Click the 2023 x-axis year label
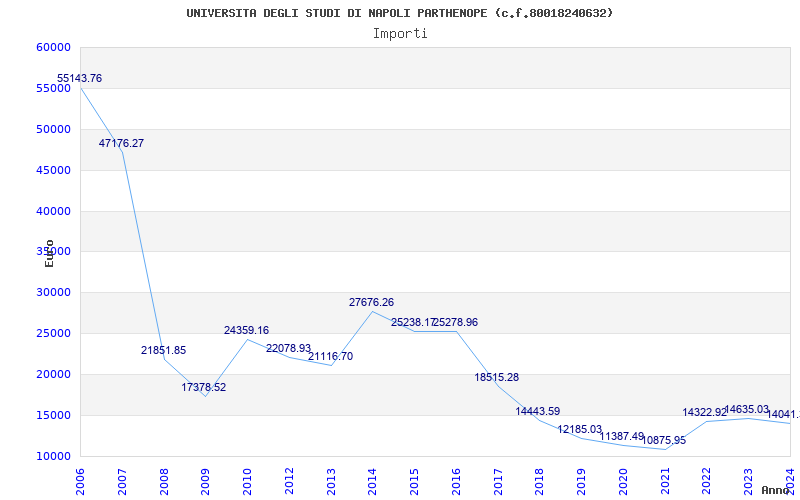 pos(748,482)
